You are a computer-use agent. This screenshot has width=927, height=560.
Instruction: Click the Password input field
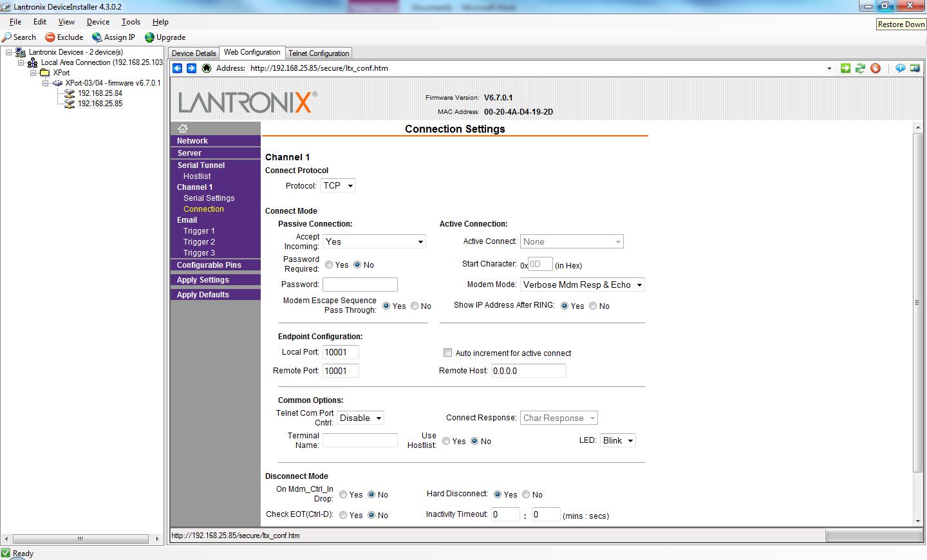360,285
